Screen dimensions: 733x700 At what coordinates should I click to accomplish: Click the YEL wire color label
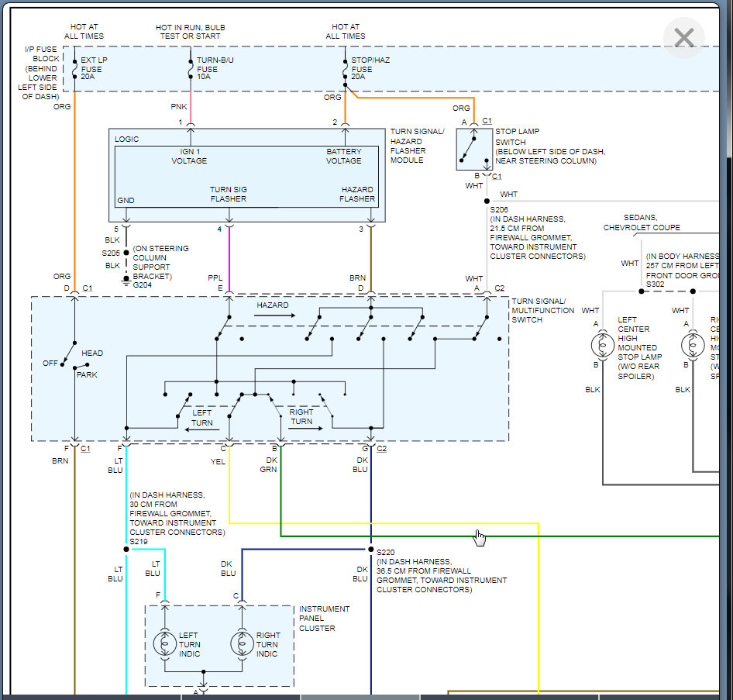tap(218, 461)
